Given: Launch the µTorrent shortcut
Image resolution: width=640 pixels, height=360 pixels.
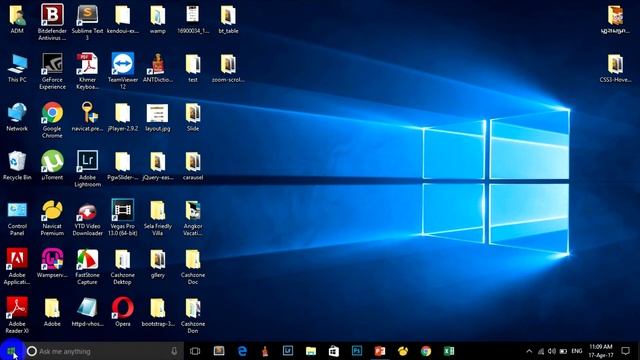Looking at the screenshot, I should click(x=52, y=166).
